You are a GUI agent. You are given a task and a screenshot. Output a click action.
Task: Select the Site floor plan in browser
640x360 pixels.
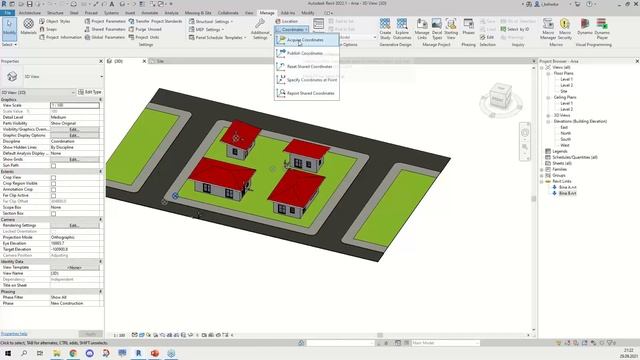click(x=564, y=91)
